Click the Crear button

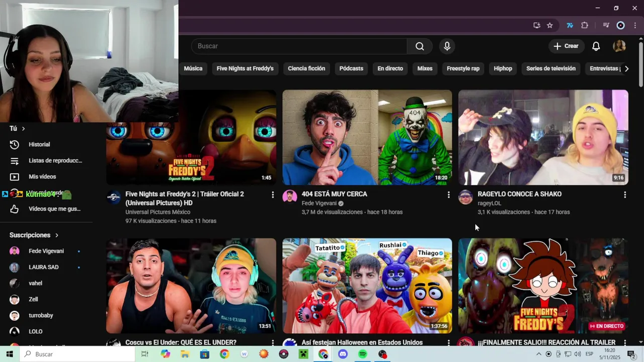click(x=567, y=46)
